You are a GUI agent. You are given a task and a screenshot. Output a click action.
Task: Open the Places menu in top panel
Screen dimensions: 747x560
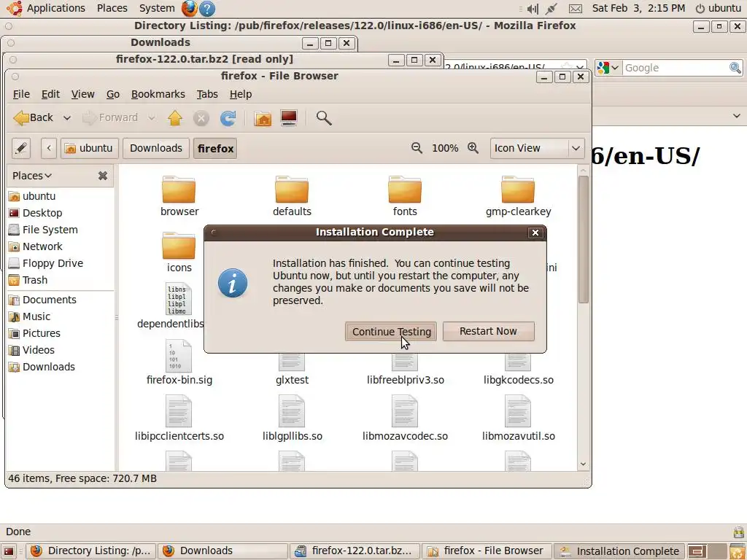pyautogui.click(x=112, y=8)
